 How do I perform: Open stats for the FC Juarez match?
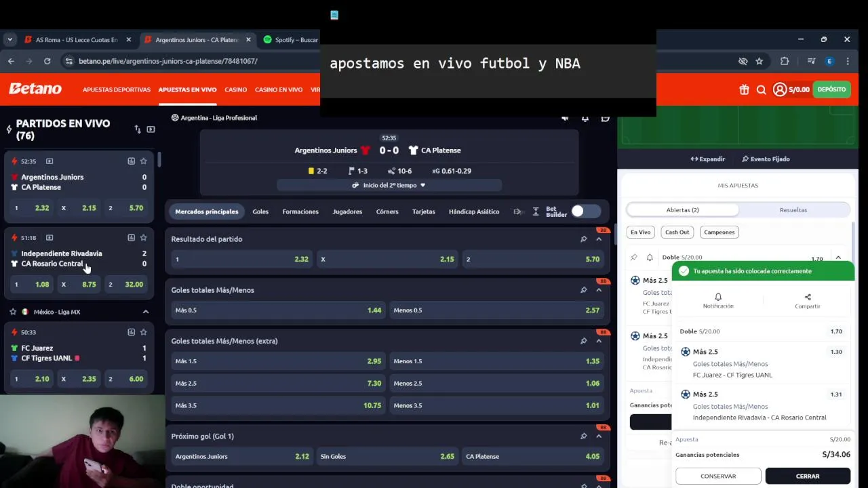tap(131, 332)
